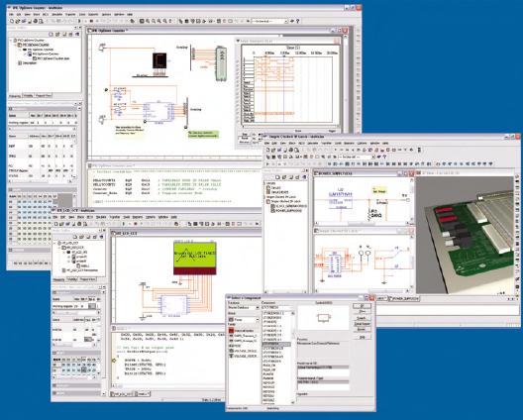Select the Power group icon in component dialog
This screenshot has height=420, width=523.
(232, 320)
